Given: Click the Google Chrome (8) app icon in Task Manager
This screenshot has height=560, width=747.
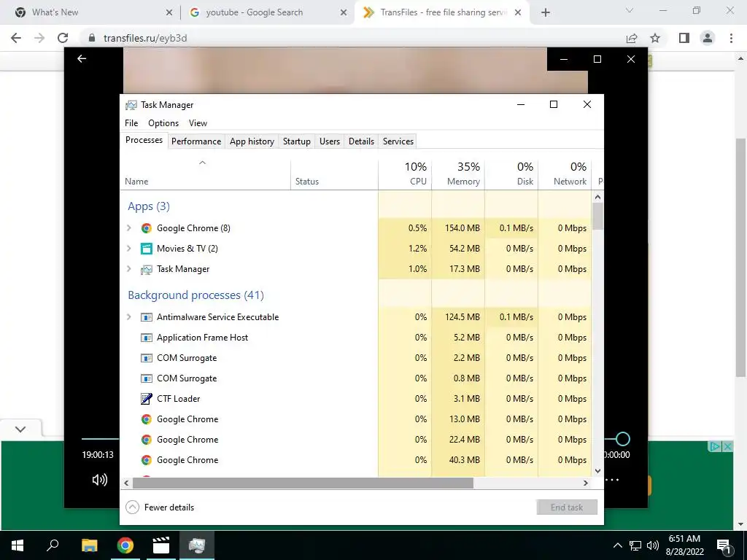Looking at the screenshot, I should click(x=146, y=228).
